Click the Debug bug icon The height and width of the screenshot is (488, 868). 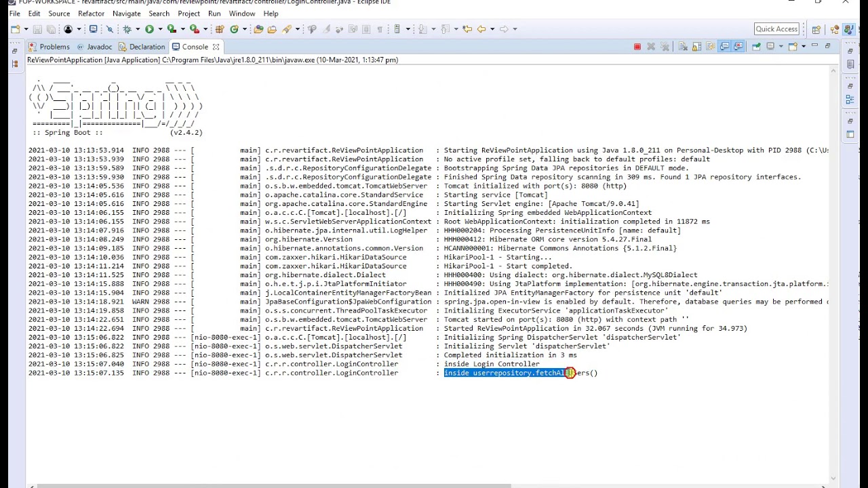point(127,29)
